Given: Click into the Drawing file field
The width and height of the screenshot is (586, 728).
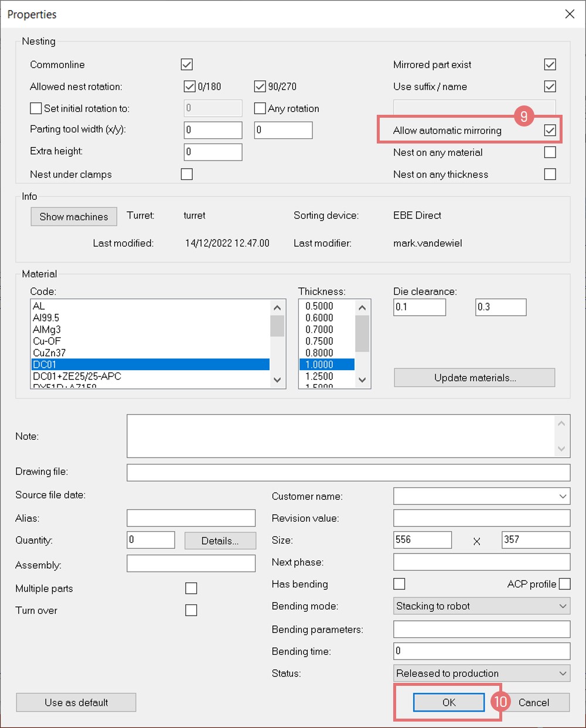Looking at the screenshot, I should pyautogui.click(x=348, y=473).
